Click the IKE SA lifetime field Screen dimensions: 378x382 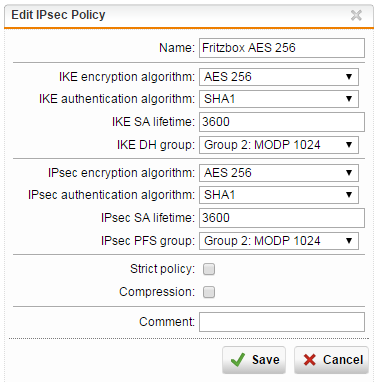282,122
